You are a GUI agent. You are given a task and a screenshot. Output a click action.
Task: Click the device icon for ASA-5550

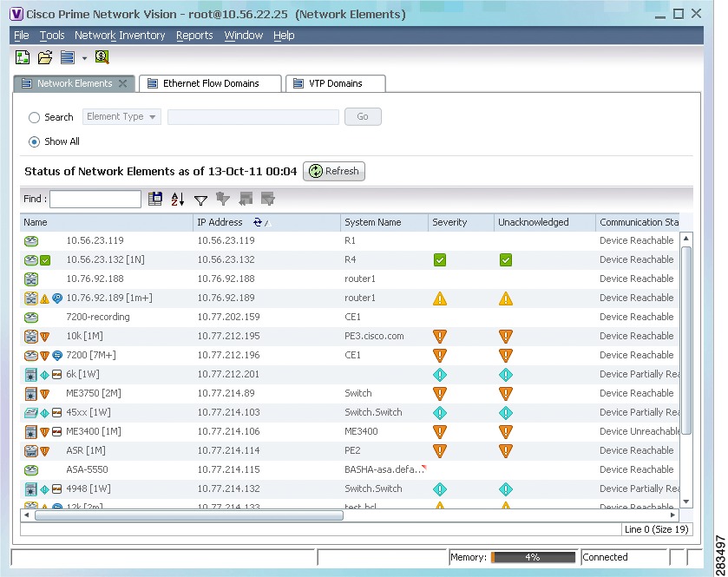[x=31, y=469]
